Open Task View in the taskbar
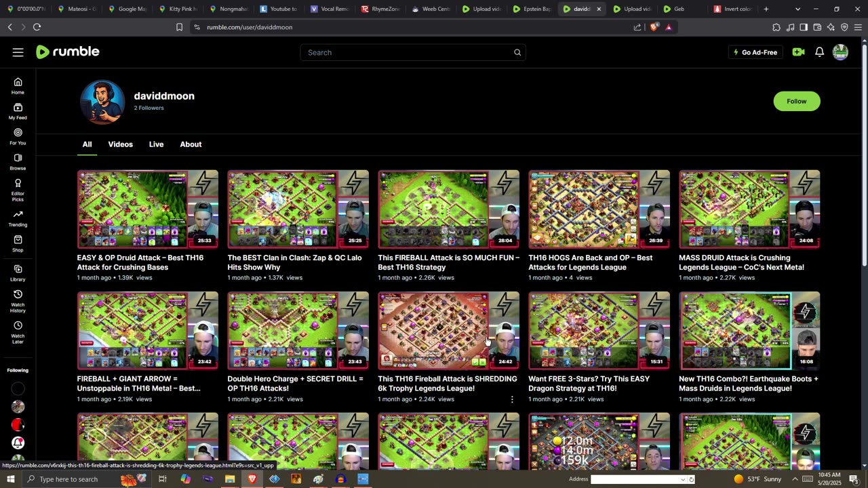This screenshot has width=868, height=488. click(163, 479)
